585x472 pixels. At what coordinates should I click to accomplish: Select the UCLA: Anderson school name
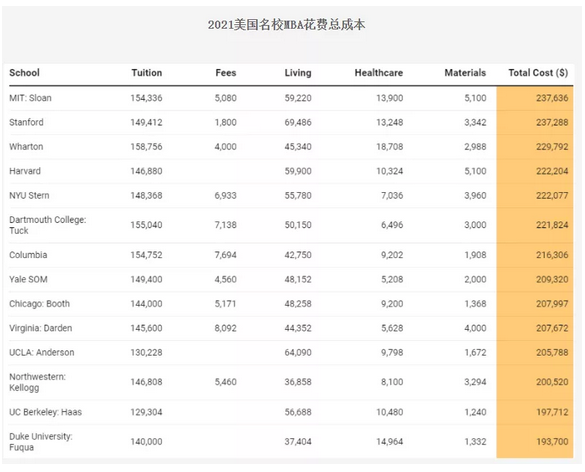(x=42, y=353)
